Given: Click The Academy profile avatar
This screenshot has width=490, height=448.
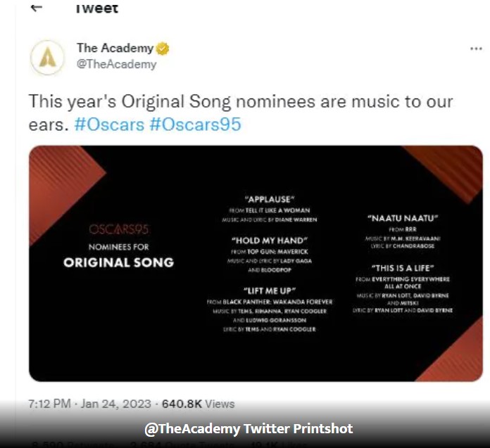Looking at the screenshot, I should 47,58.
